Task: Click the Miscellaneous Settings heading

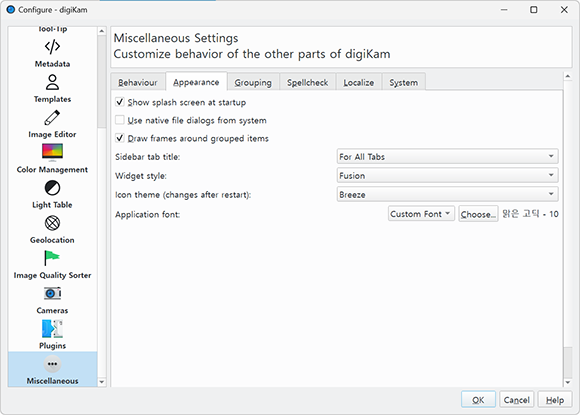Action: click(176, 38)
